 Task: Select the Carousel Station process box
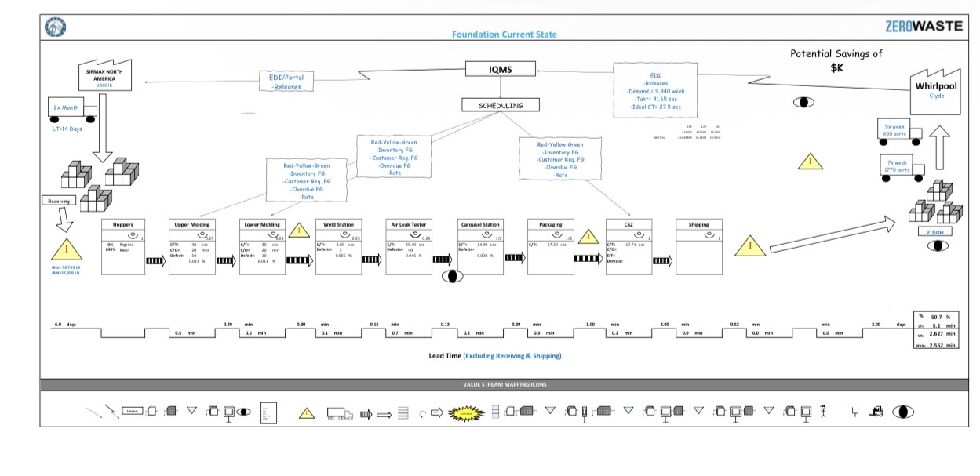[x=480, y=247]
